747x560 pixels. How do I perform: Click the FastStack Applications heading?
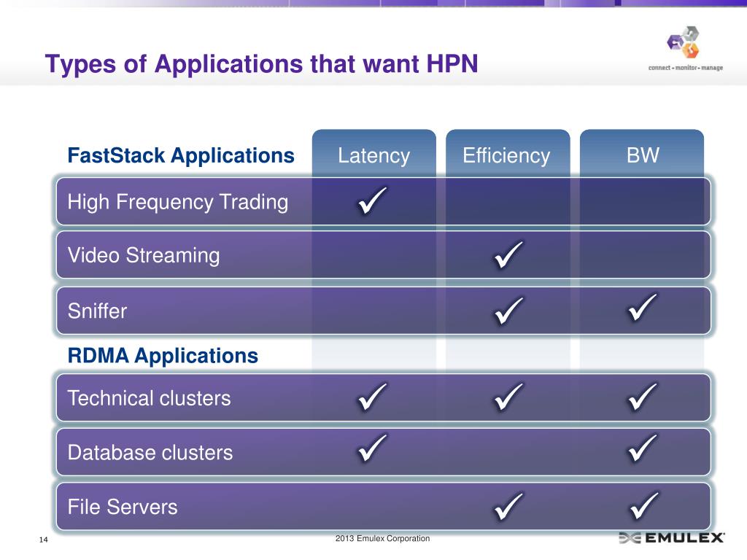[181, 155]
